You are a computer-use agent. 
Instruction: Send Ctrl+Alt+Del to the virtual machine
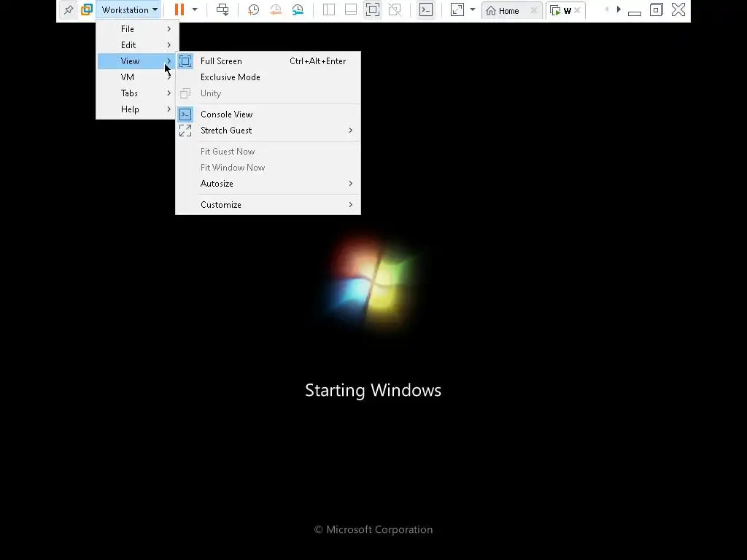coord(222,9)
